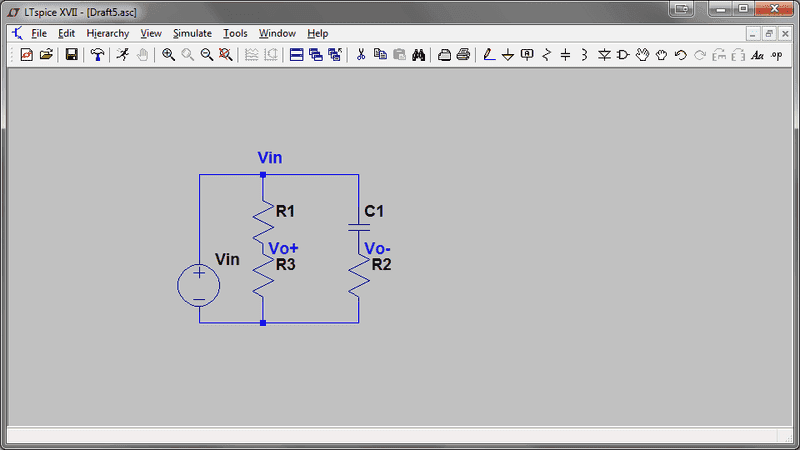The image size is (800, 450).
Task: Click the Vin voltage source symbol
Action: pos(199,285)
